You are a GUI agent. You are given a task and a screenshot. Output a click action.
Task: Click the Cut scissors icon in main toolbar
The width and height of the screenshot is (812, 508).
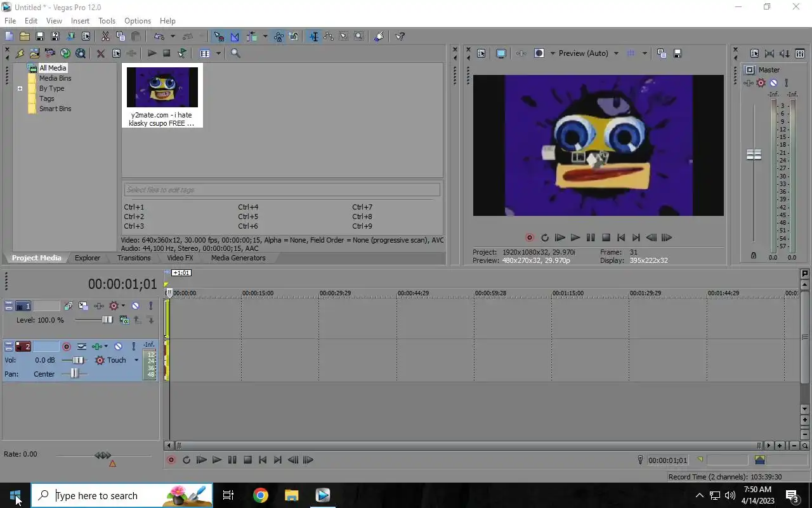coord(105,36)
